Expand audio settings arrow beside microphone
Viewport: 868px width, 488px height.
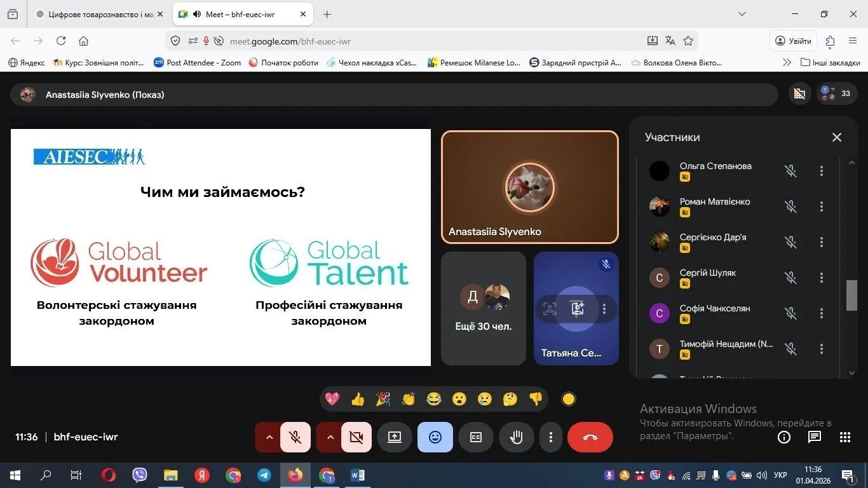click(269, 437)
